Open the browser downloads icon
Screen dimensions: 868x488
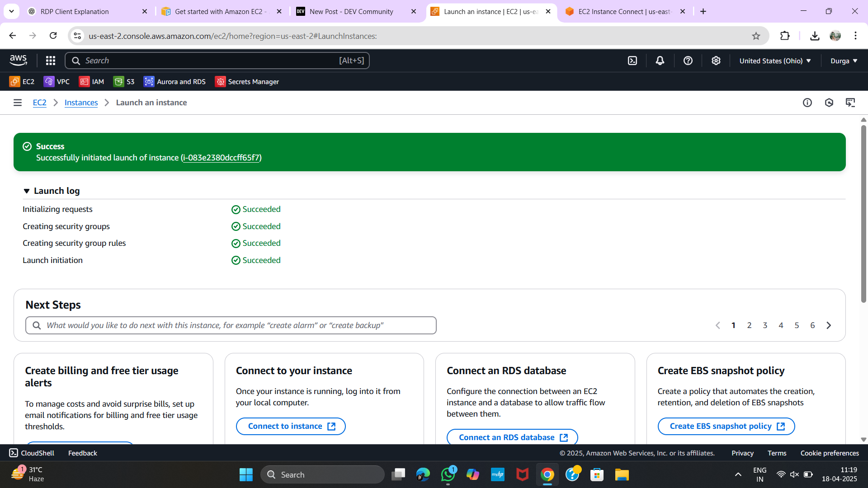[815, 36]
